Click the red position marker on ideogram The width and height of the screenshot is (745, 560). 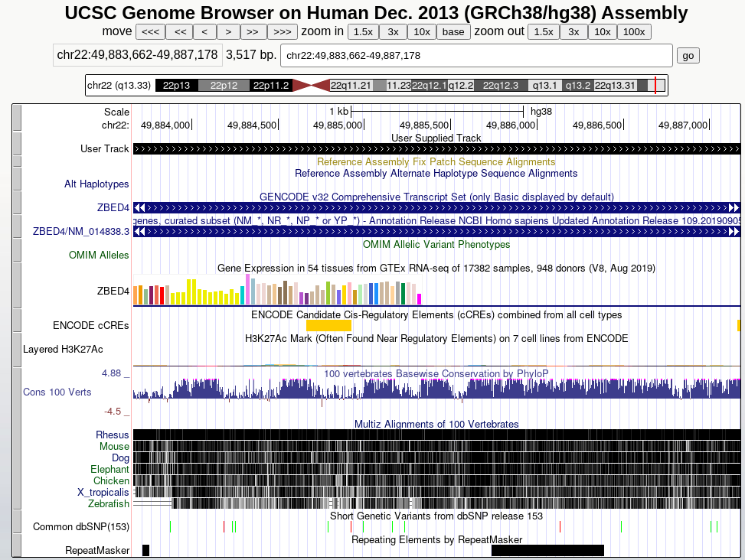pos(655,86)
